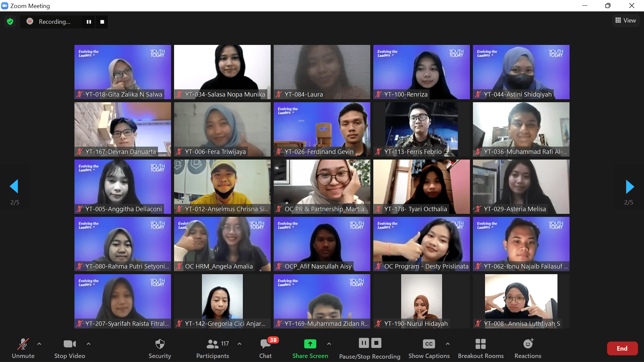Click the green Share Screen button
Screen dimensions: 644x362
[310, 348]
